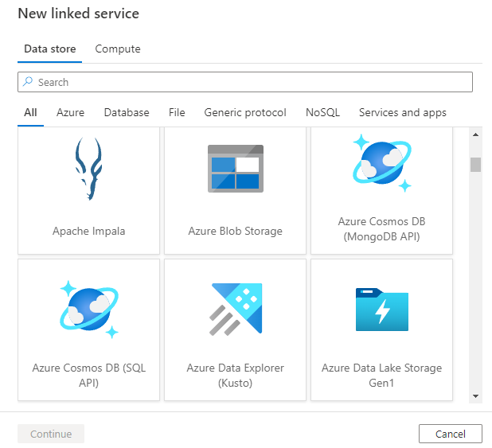Click the scrollbar down arrow

pos(475,395)
